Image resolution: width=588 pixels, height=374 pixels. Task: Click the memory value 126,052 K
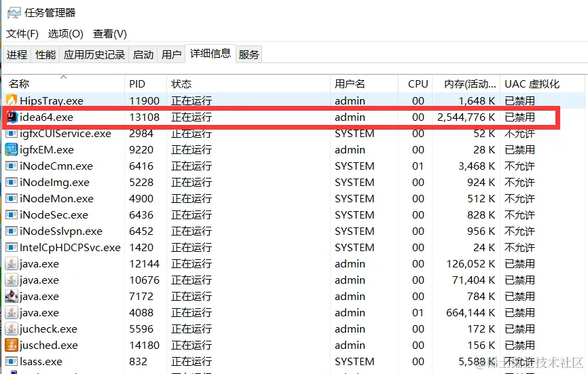(x=471, y=264)
